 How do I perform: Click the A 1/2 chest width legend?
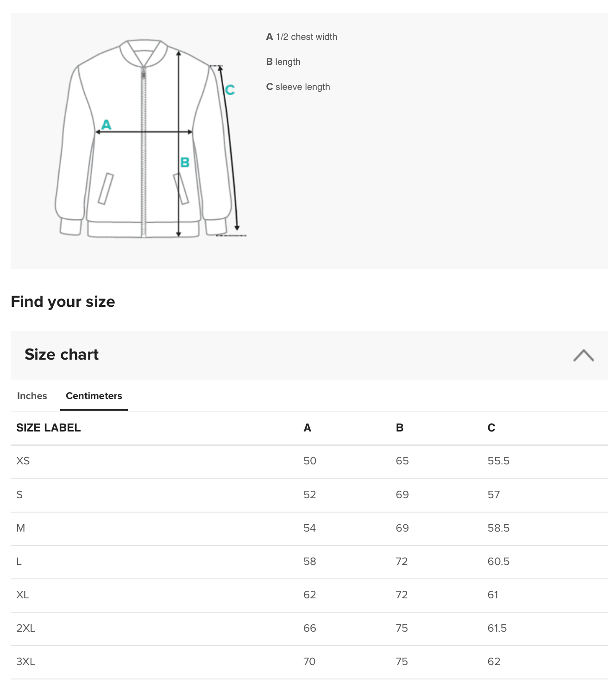pos(302,37)
